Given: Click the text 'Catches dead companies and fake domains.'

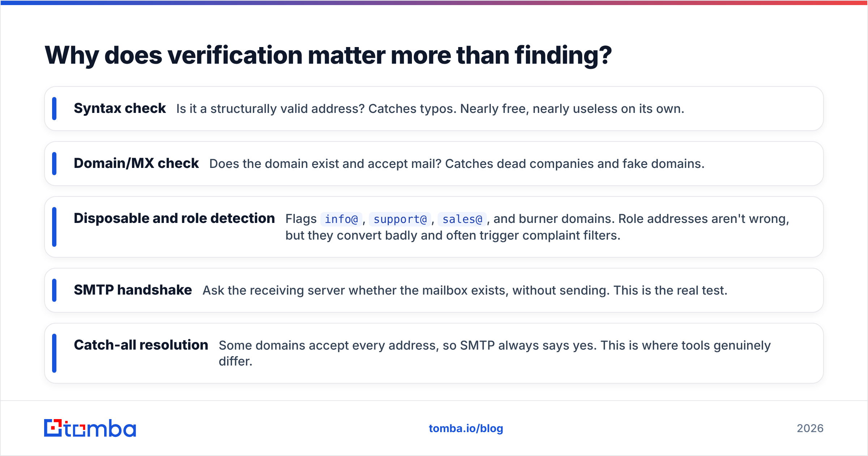Looking at the screenshot, I should point(575,164).
